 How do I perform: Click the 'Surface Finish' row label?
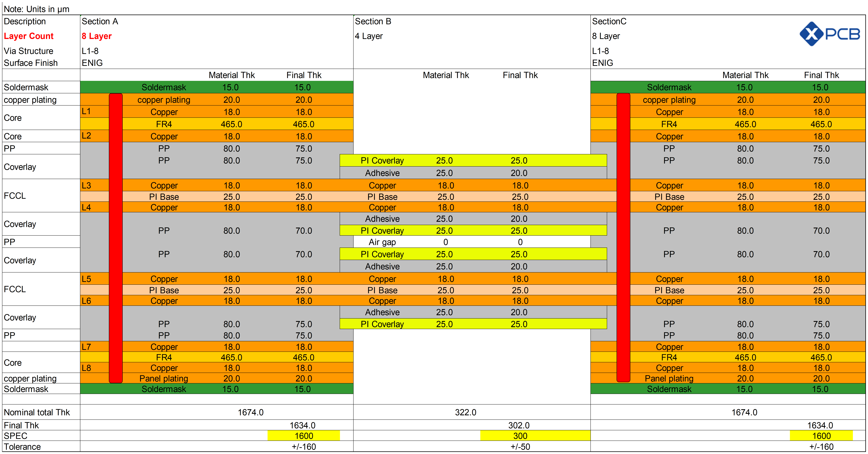click(31, 63)
